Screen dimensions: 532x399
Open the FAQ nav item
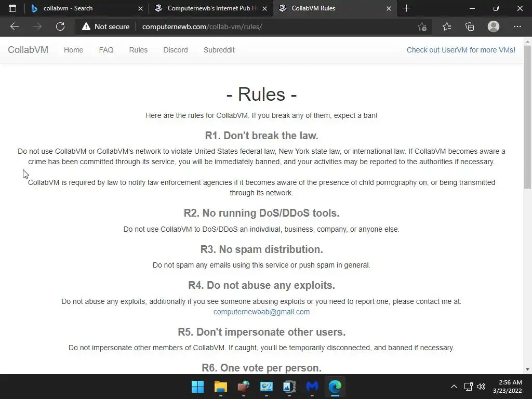pyautogui.click(x=106, y=50)
